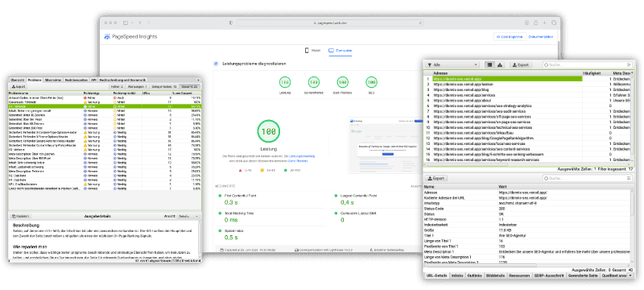Open the Ressourcen tab

pyautogui.click(x=519, y=275)
